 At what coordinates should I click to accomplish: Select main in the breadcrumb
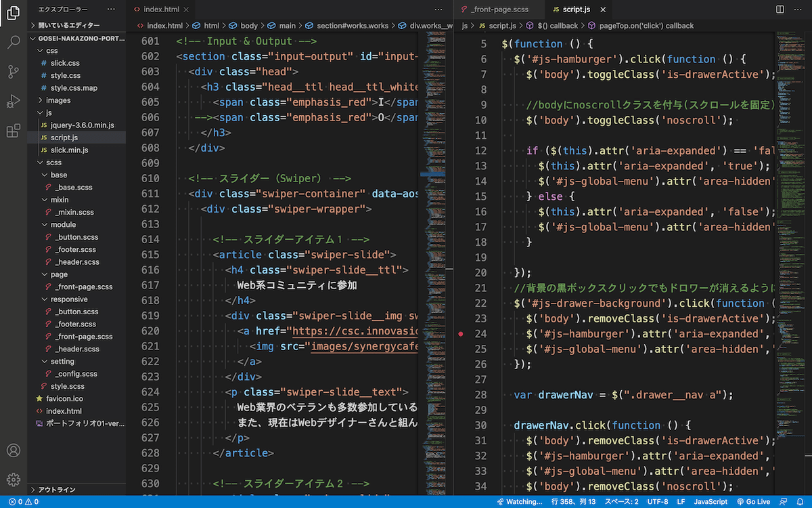(x=281, y=26)
